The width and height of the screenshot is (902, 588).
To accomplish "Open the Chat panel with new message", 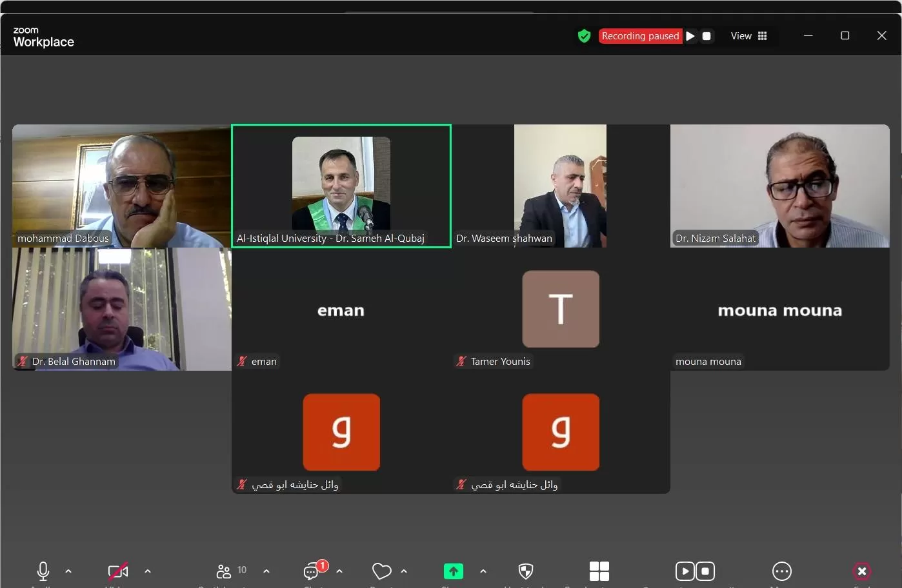I will pyautogui.click(x=312, y=571).
